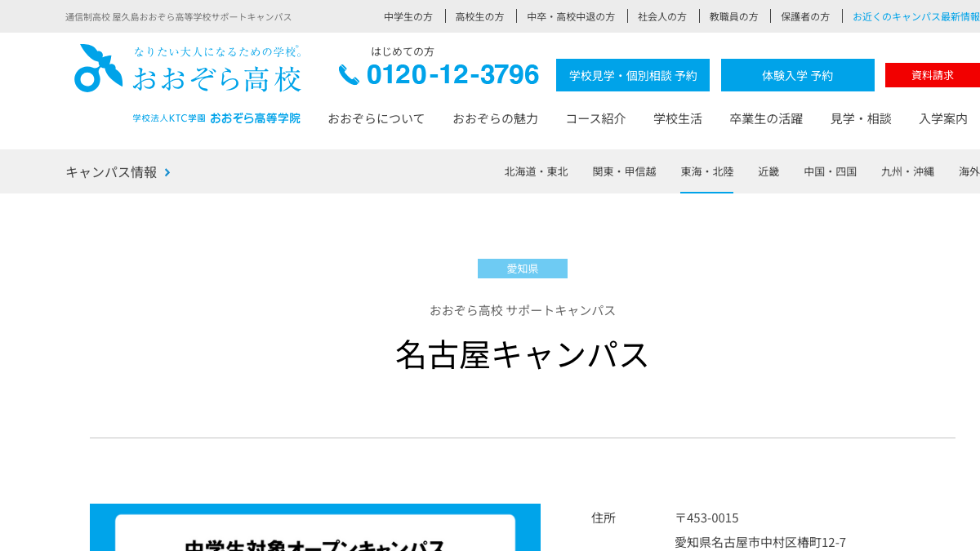Click the 住所 label

pyautogui.click(x=604, y=518)
